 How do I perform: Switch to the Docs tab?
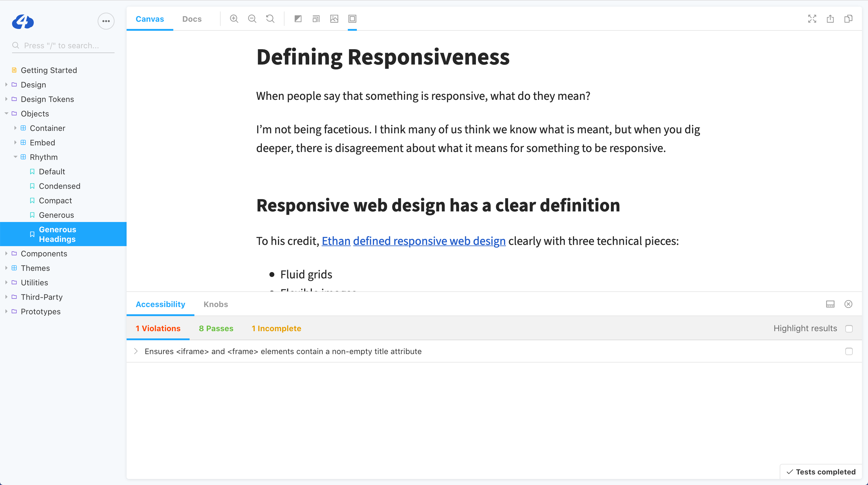[x=192, y=19]
